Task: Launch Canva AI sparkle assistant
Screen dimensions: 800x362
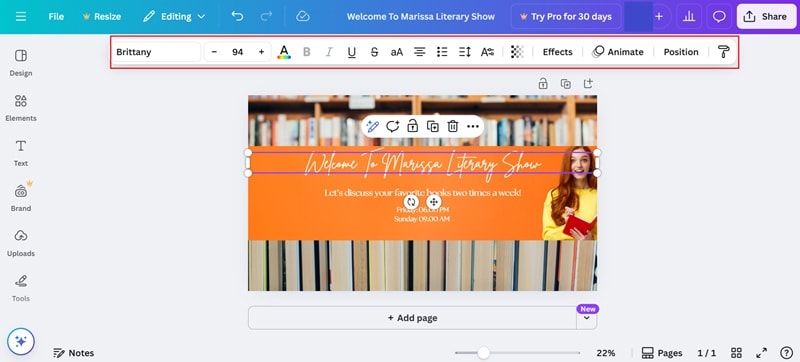Action: pos(21,342)
